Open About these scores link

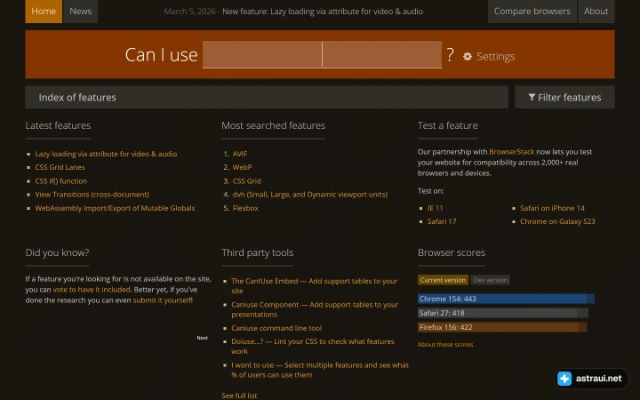click(x=445, y=344)
